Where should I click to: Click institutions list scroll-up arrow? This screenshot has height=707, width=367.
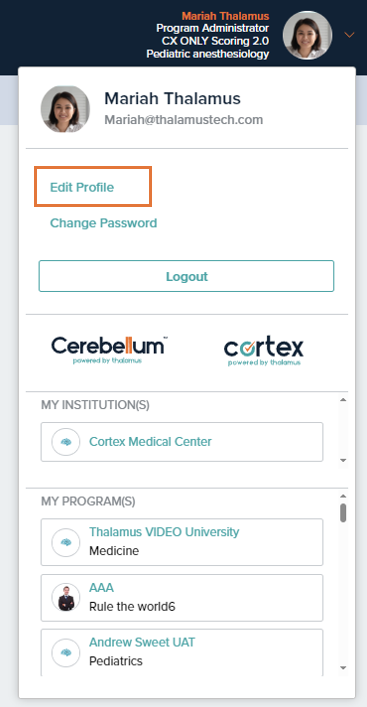coord(343,399)
